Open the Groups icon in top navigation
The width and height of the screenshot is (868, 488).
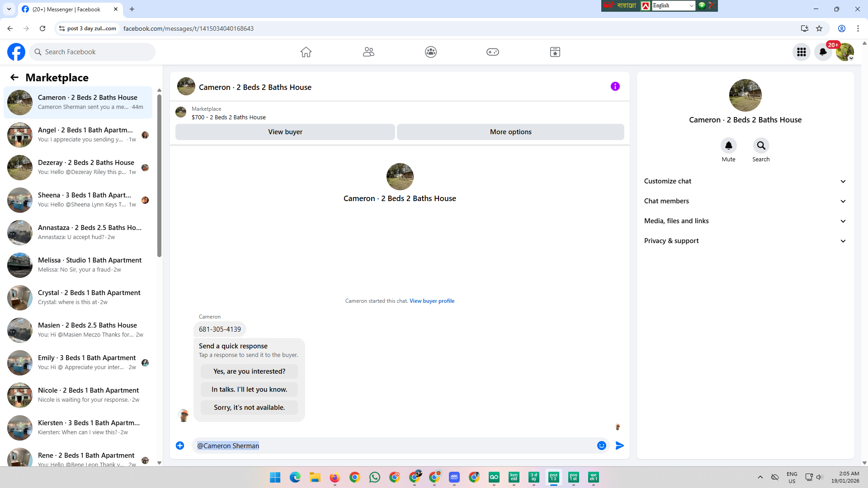tap(431, 52)
